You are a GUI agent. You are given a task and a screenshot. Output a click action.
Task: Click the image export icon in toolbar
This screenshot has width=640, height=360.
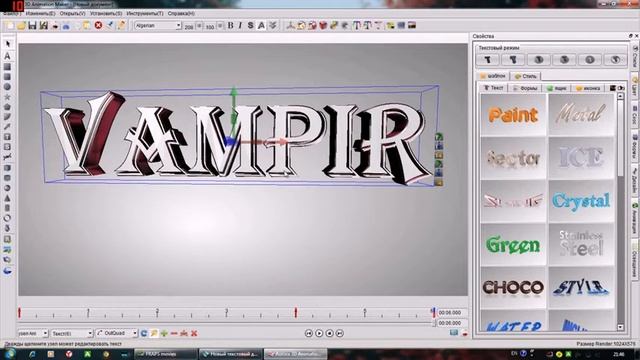(412, 25)
